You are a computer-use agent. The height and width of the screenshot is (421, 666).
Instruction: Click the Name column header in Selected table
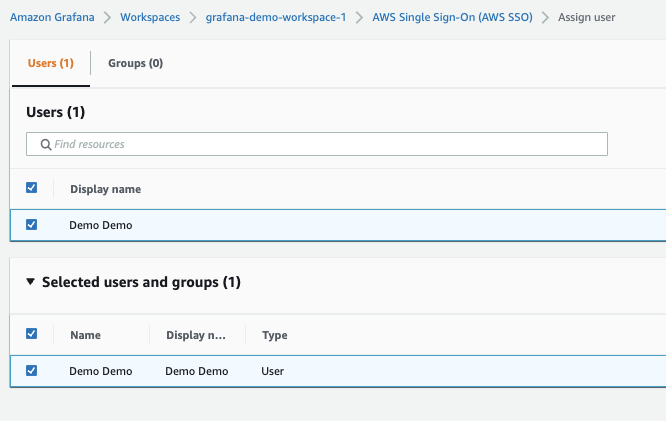tap(85, 335)
